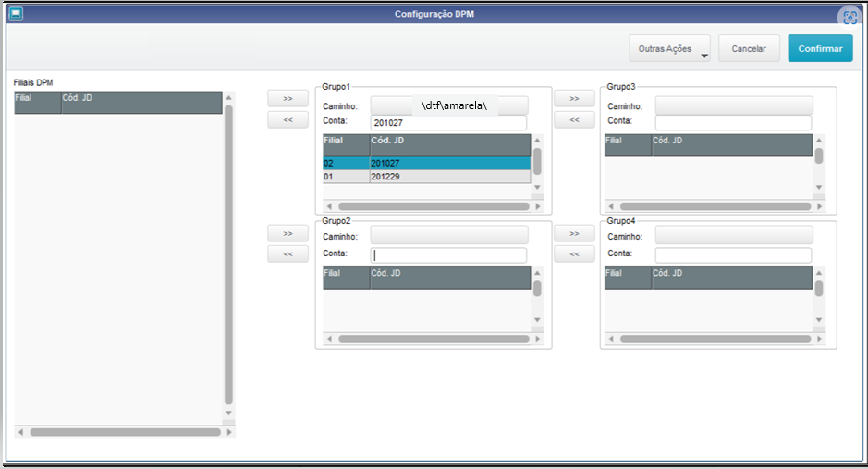Viewport: 868px width, 469px height.
Task: Move filial into Grupo1 with >> button
Action: (x=287, y=98)
